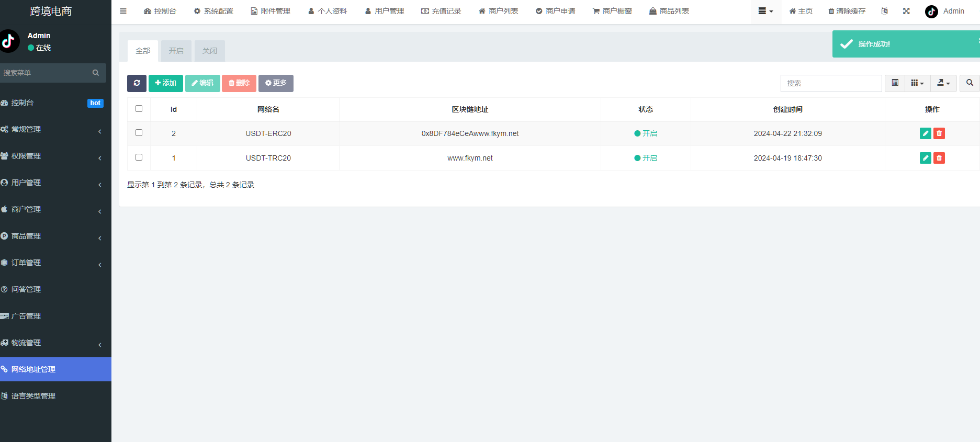The height and width of the screenshot is (442, 980).
Task: Click the 操作成功 success notification
Action: [x=906, y=44]
